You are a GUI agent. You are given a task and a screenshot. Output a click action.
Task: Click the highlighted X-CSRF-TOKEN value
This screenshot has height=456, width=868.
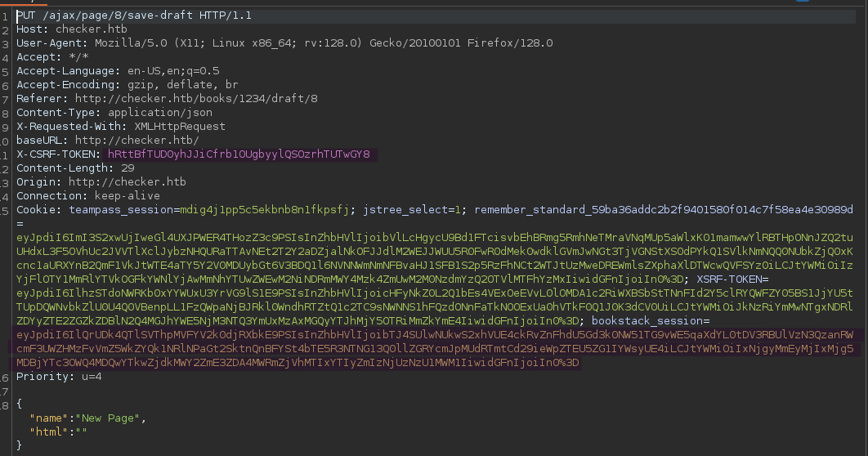tap(239, 154)
